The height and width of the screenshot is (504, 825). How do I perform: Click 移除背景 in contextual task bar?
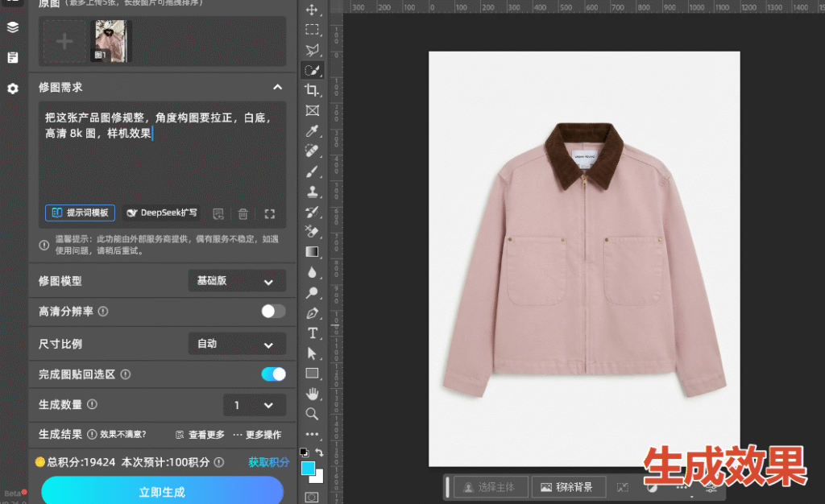click(x=568, y=486)
